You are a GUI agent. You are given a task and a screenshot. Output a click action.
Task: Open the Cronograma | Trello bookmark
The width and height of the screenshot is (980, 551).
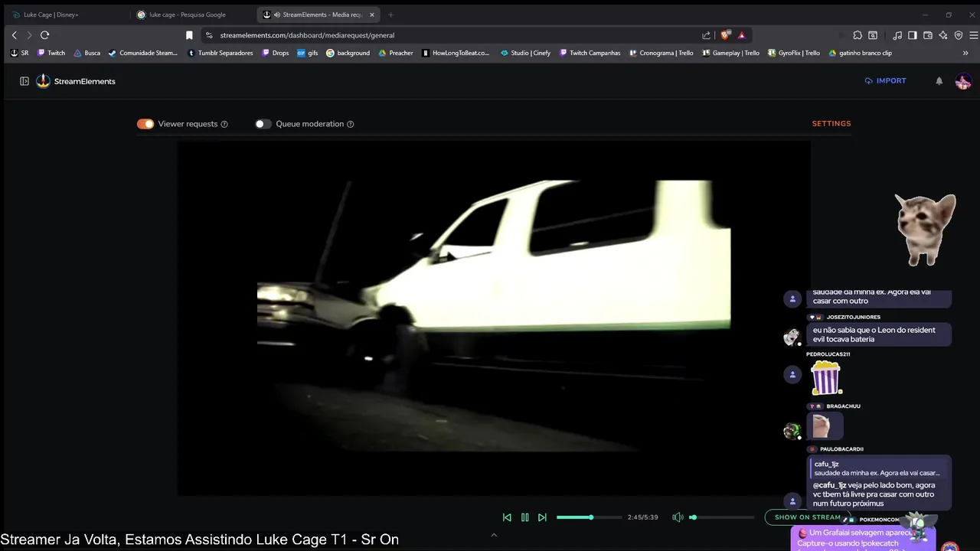coord(661,54)
